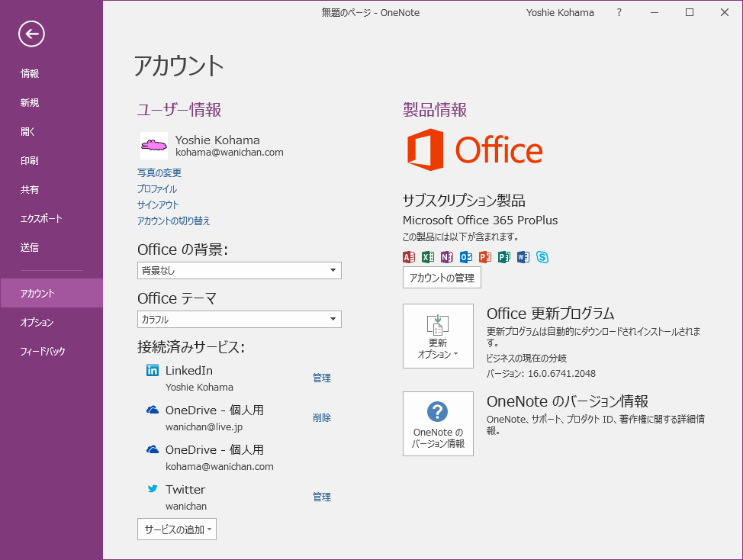Open the プロファイル link
This screenshot has width=743, height=560.
157,188
